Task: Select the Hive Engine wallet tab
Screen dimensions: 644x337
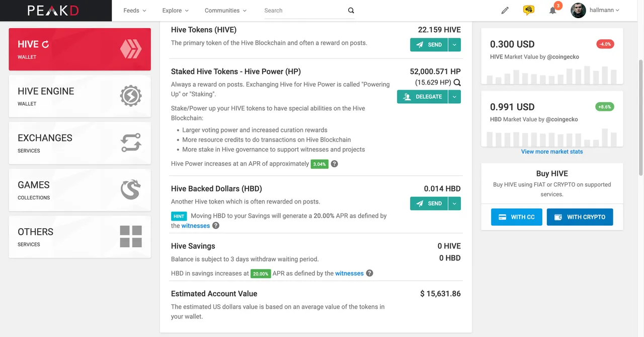Action: coord(79,96)
